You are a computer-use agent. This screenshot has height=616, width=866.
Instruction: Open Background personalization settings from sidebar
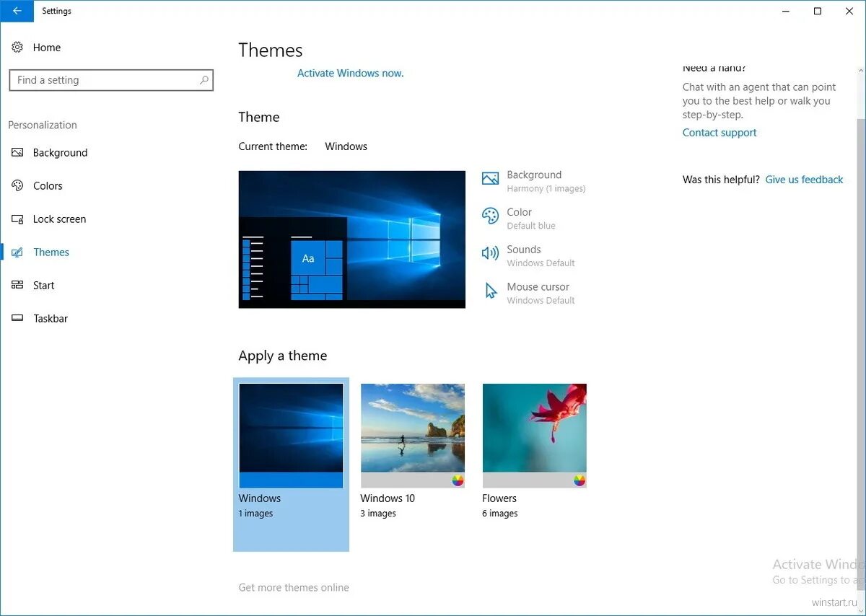[x=60, y=152]
